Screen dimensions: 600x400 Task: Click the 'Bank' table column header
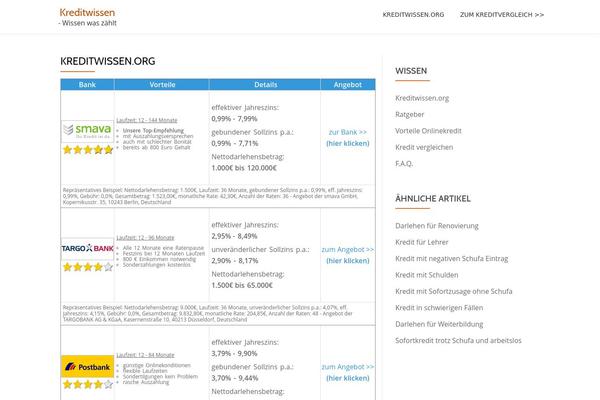click(87, 85)
